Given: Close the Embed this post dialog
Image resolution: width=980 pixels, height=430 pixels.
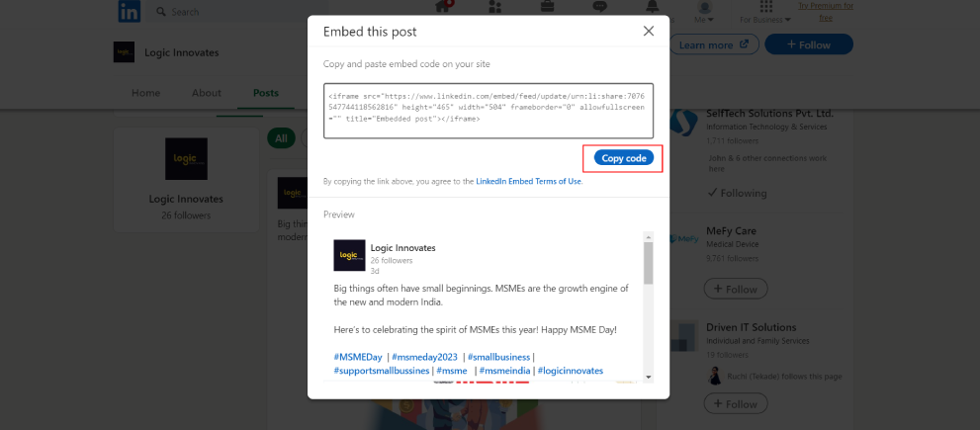Looking at the screenshot, I should (649, 32).
